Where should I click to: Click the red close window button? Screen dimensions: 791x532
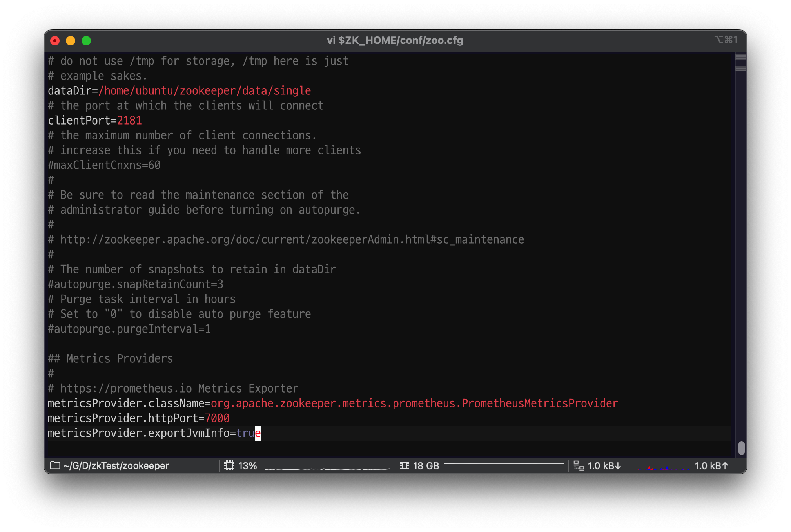(x=55, y=41)
